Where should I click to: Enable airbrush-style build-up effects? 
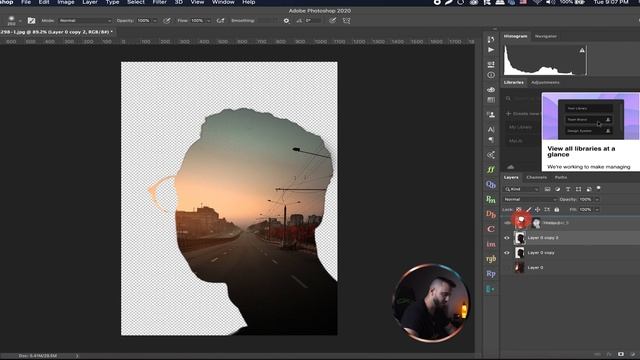point(220,20)
